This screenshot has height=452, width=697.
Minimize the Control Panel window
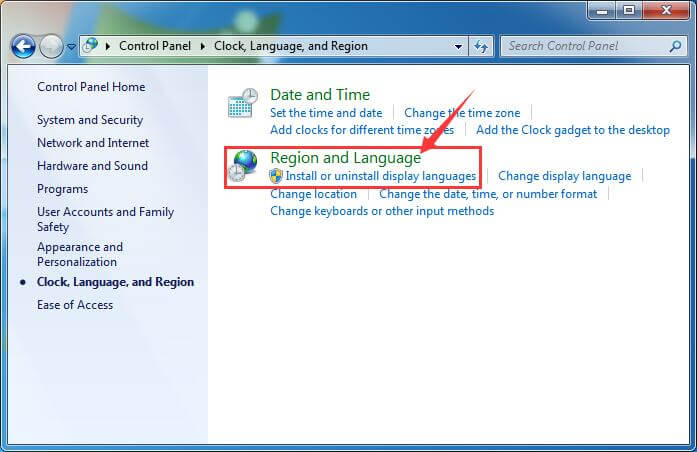602,11
